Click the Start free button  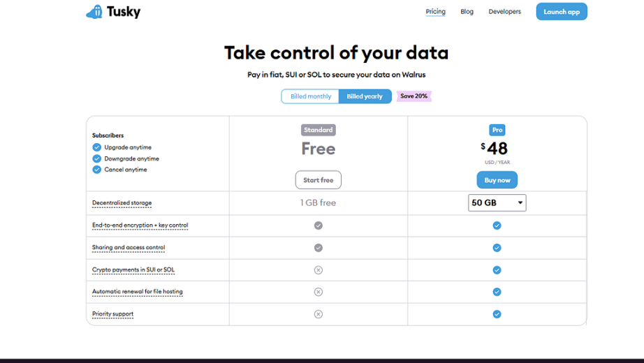coord(319,180)
